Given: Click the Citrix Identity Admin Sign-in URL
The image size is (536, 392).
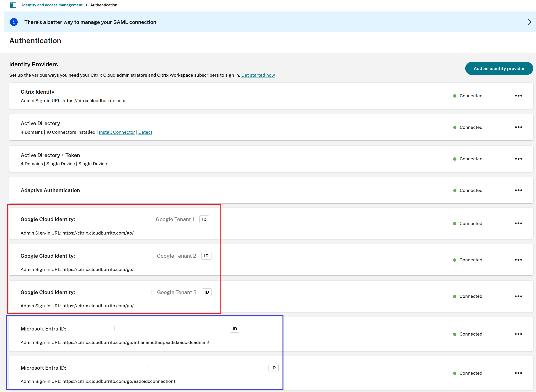Looking at the screenshot, I should (73, 101).
